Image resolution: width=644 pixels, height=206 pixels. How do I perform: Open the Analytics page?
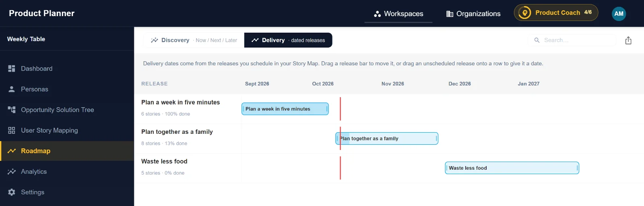[67, 171]
